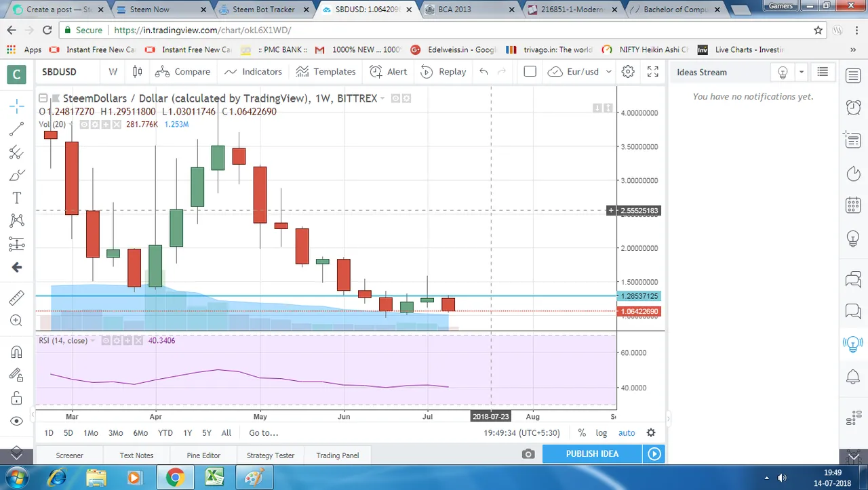This screenshot has width=868, height=490.
Task: Undo the last chart action
Action: [484, 72]
